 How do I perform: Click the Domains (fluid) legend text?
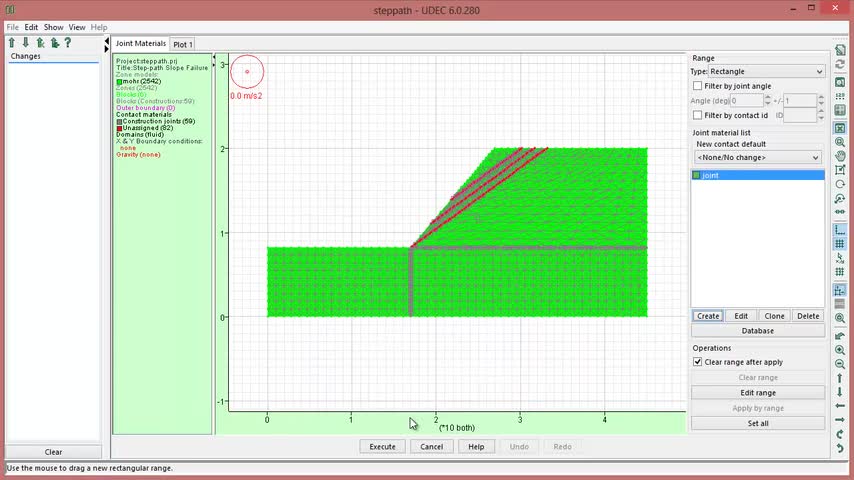pos(140,135)
